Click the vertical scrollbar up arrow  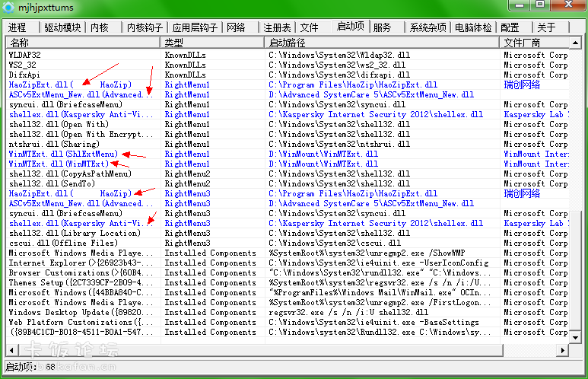(x=575, y=43)
